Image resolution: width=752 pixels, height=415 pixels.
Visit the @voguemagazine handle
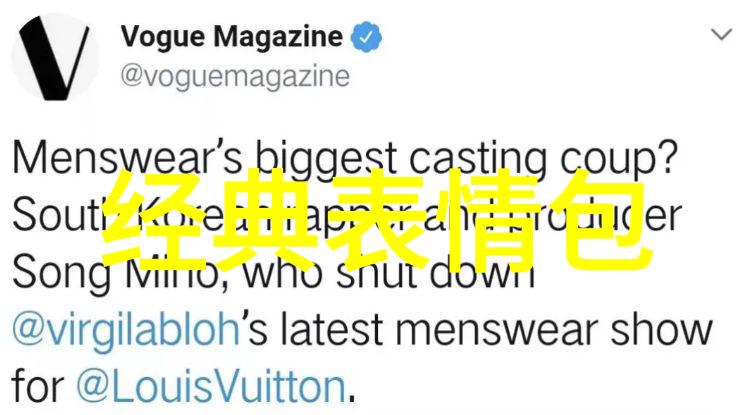tap(235, 77)
